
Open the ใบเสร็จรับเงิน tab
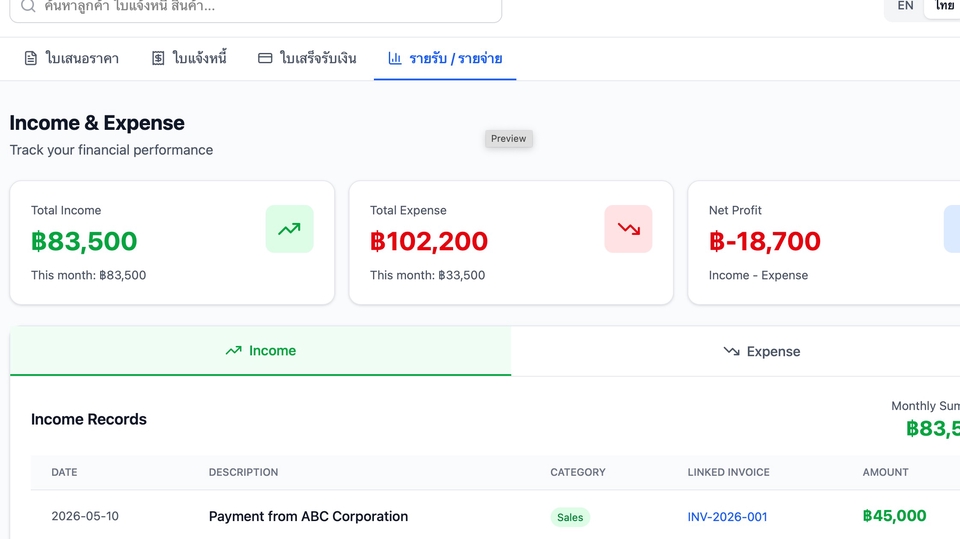tap(307, 59)
